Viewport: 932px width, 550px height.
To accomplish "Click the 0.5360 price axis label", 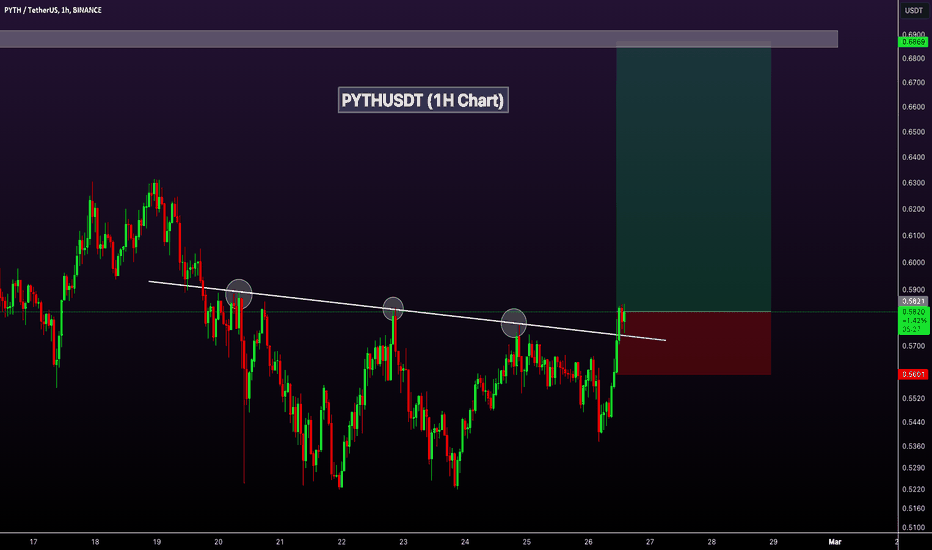I will [x=914, y=446].
